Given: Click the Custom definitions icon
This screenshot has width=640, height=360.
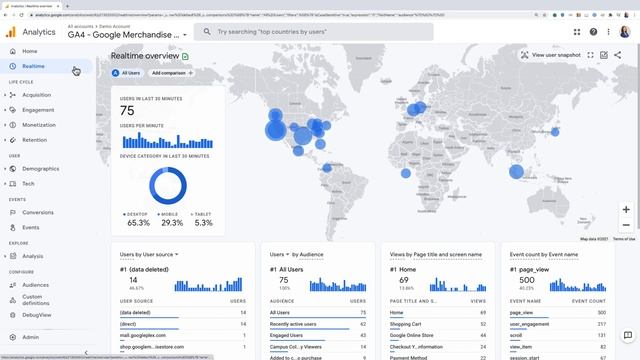Looking at the screenshot, I should [13, 300].
